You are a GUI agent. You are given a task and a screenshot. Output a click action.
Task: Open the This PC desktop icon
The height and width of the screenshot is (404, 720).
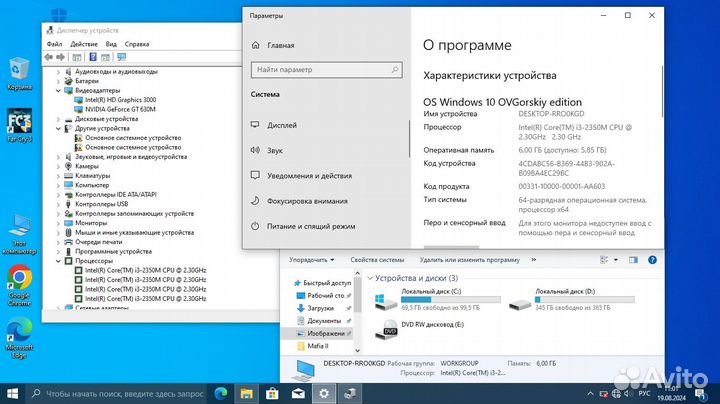click(19, 234)
